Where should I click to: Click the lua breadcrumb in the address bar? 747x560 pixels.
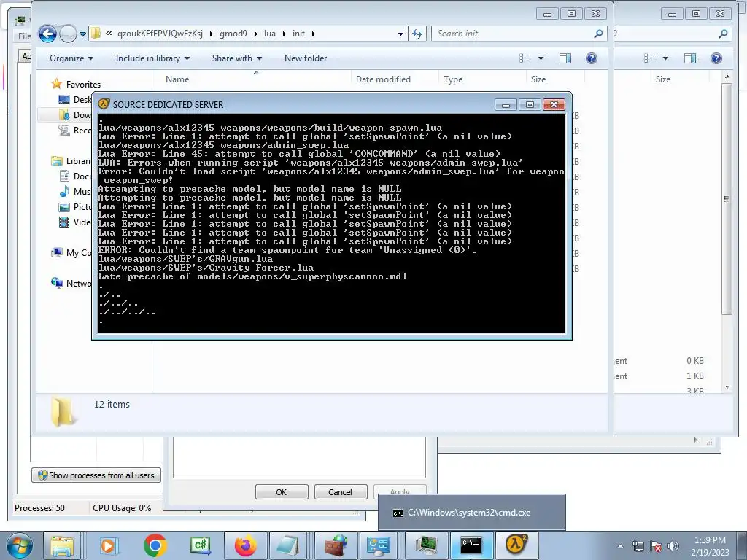[x=270, y=34]
